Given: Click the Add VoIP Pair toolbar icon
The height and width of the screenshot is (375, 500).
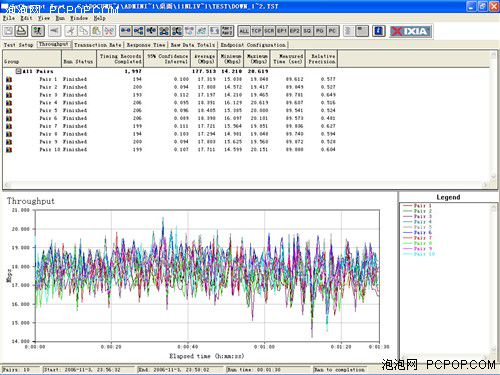Looking at the screenshot, I should [151, 31].
